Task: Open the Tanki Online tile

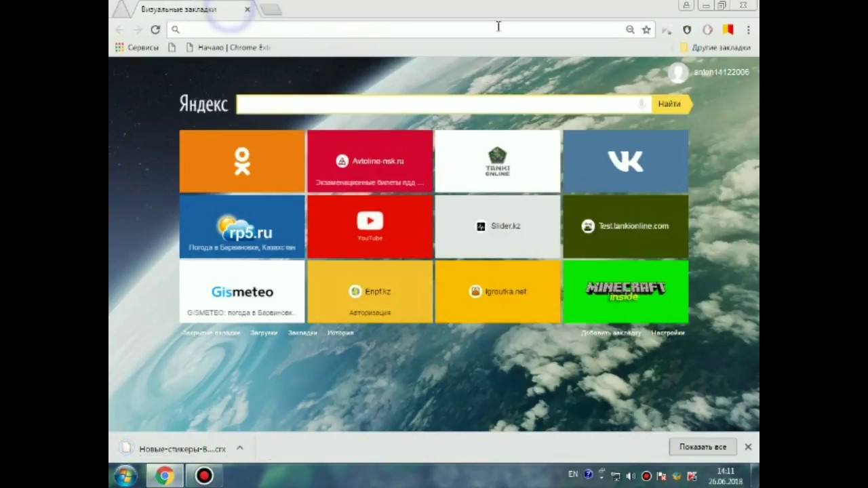Action: point(498,161)
